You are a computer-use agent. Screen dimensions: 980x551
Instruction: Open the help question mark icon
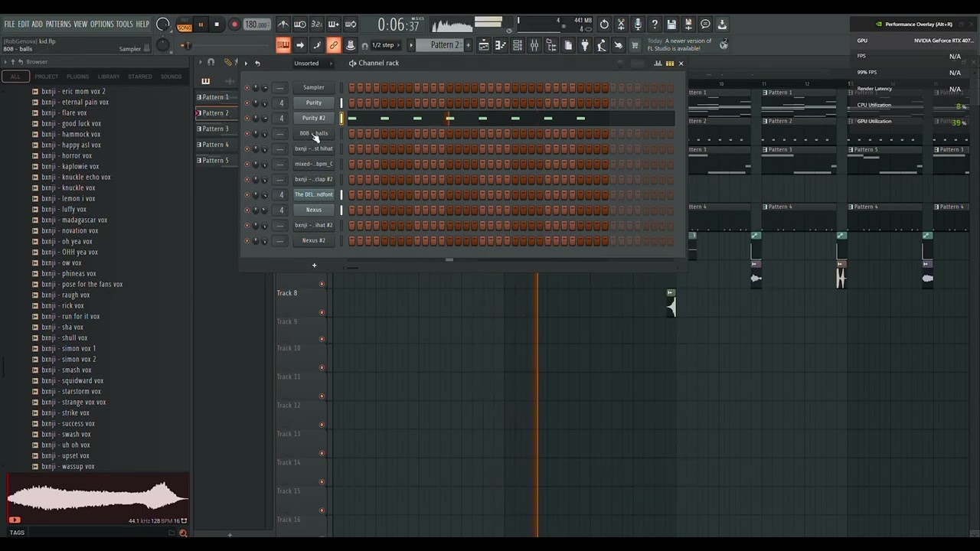coord(655,24)
